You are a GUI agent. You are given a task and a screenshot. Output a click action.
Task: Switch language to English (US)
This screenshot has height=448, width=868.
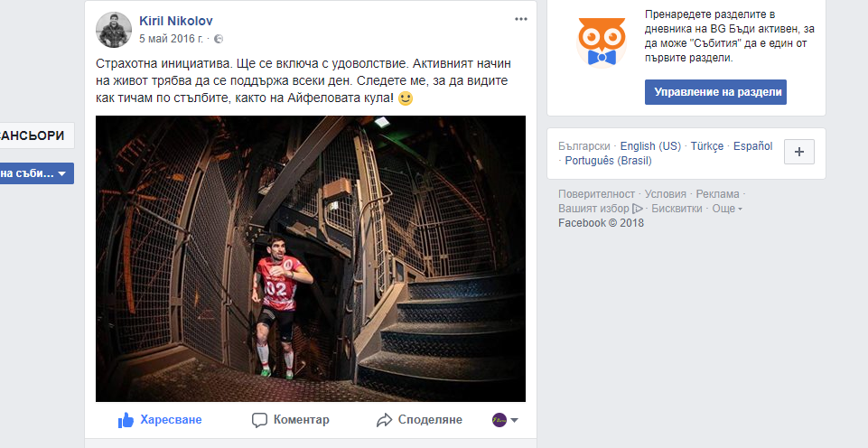(650, 146)
